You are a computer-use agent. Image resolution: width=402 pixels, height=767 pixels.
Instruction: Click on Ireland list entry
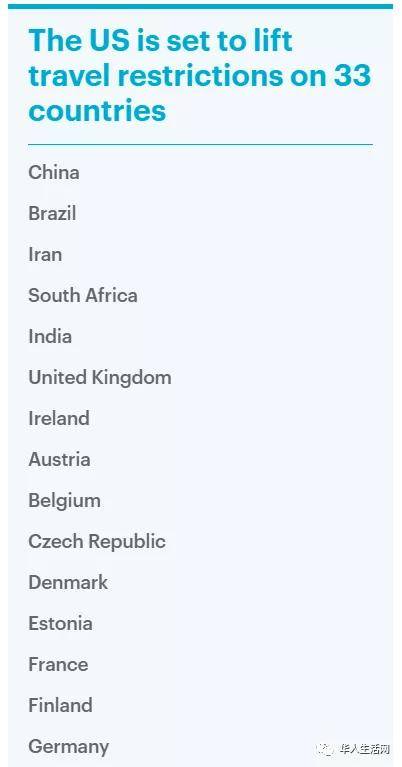pyautogui.click(x=59, y=418)
